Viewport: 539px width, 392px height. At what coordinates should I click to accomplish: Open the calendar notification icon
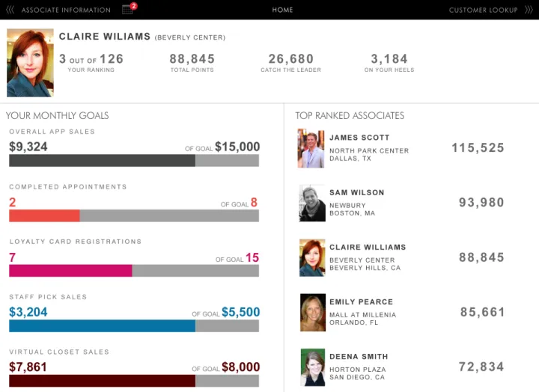pos(128,10)
